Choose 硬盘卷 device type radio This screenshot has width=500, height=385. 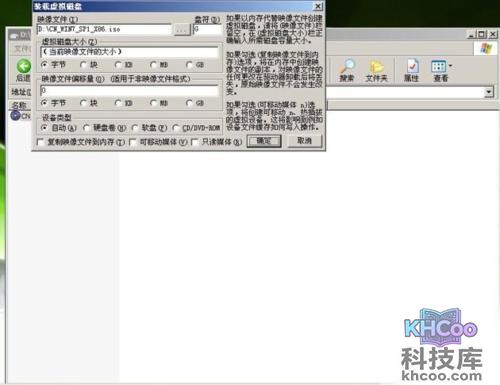click(86, 128)
